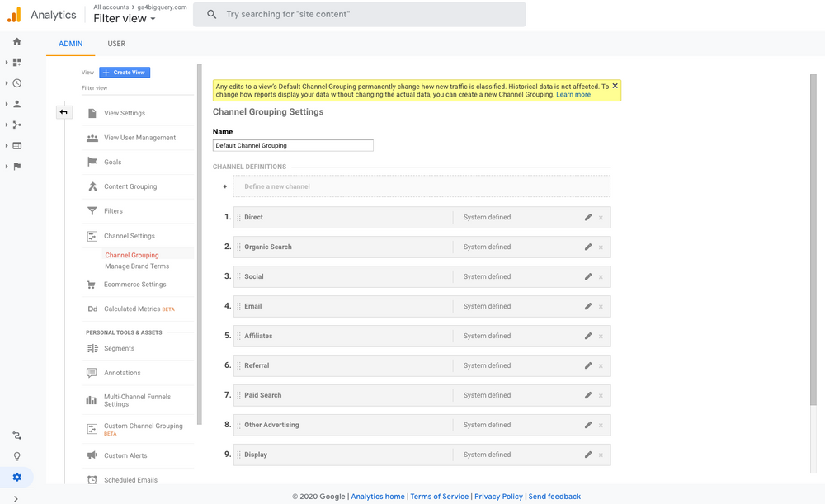Click the Default Channel Grouping name field
This screenshot has height=504, width=825.
tap(293, 144)
